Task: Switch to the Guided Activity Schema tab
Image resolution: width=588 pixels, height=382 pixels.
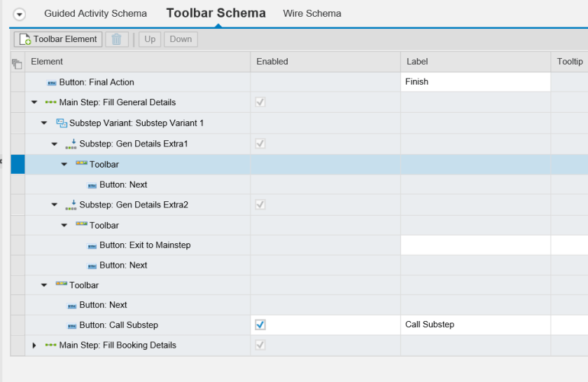Action: coord(95,13)
